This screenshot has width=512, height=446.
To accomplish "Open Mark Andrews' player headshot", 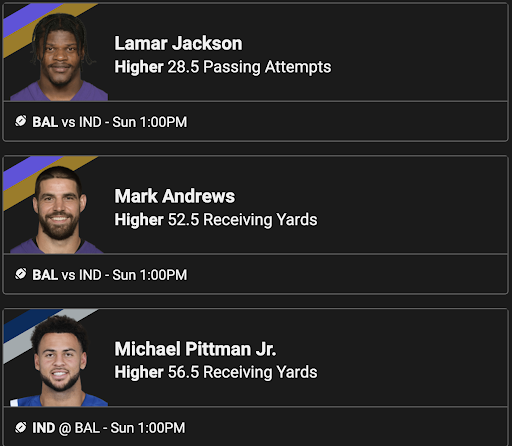I will click(57, 210).
